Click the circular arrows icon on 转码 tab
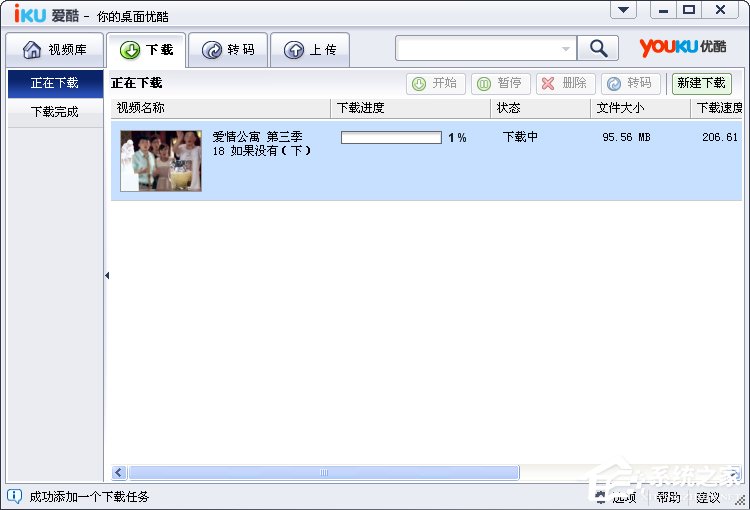Screen dimensions: 750x510 (212, 50)
